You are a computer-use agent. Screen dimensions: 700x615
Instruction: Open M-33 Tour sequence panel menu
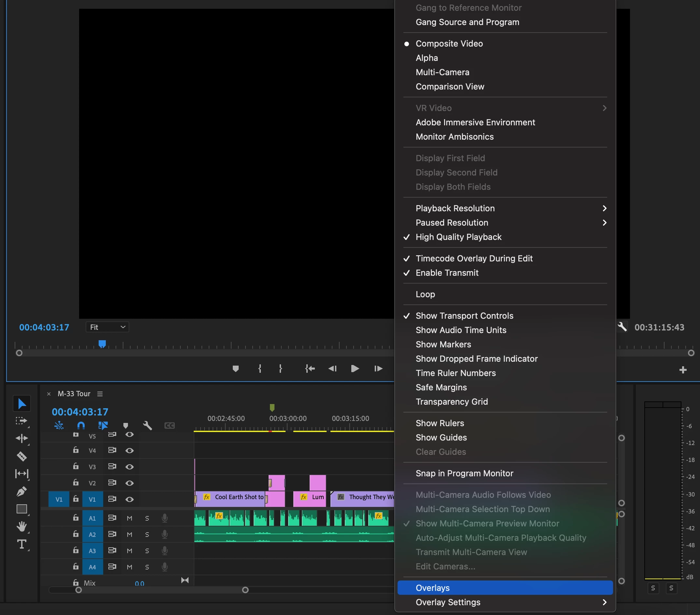click(100, 394)
